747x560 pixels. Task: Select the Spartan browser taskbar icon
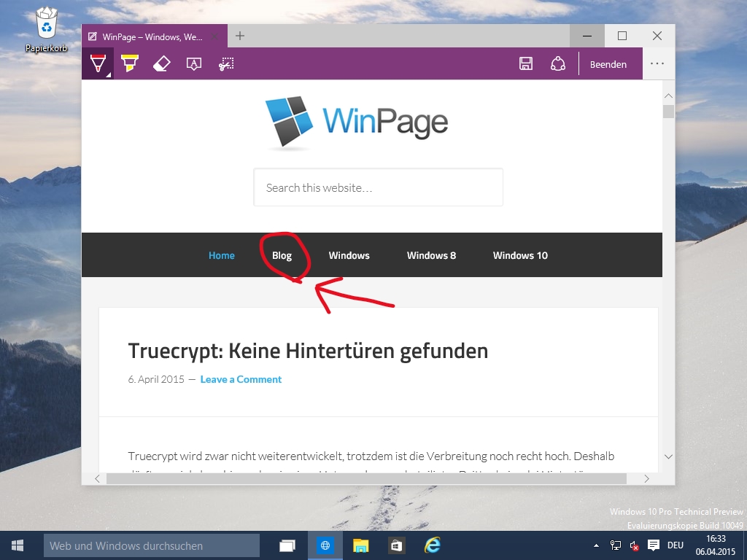coord(325,545)
